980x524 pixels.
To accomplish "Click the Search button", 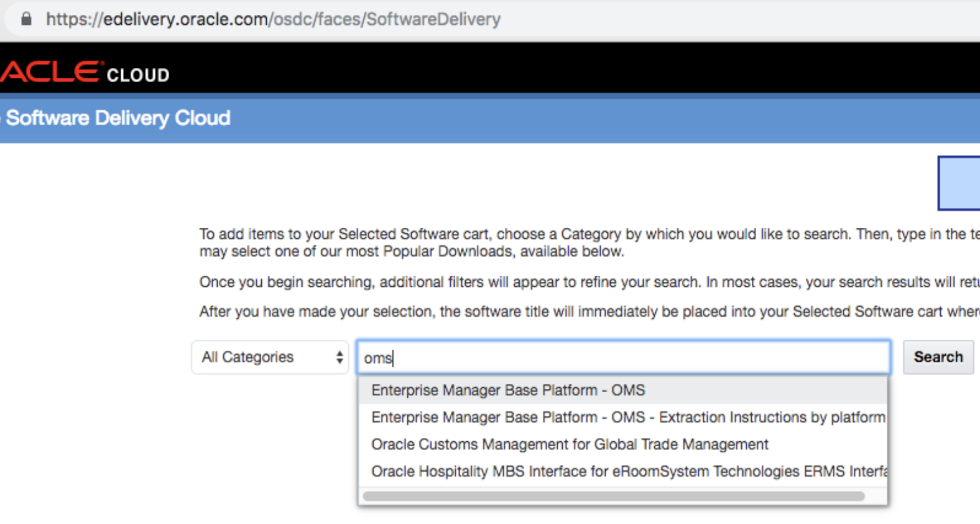I will point(938,357).
